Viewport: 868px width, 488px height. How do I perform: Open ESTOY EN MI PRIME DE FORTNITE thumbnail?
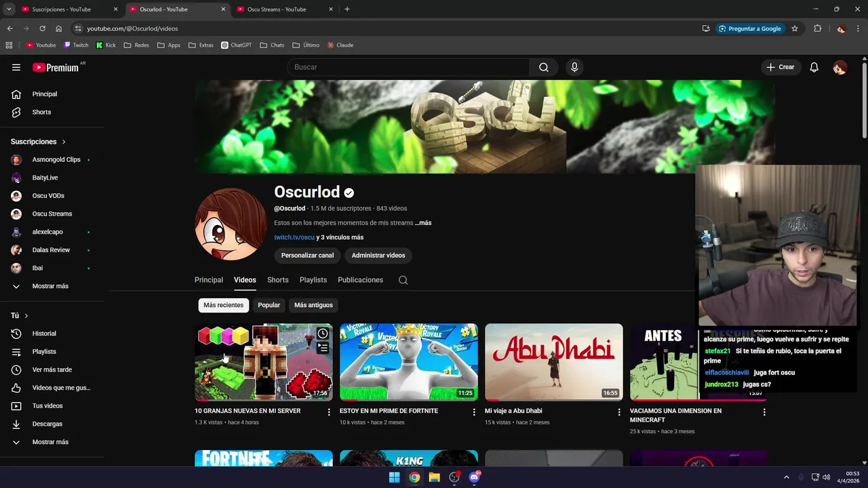tap(409, 362)
